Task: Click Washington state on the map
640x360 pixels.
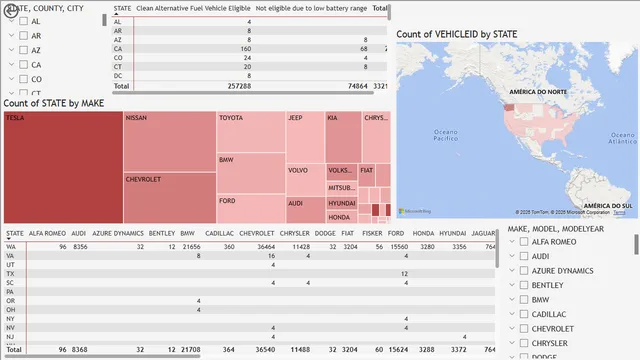Action: click(509, 107)
